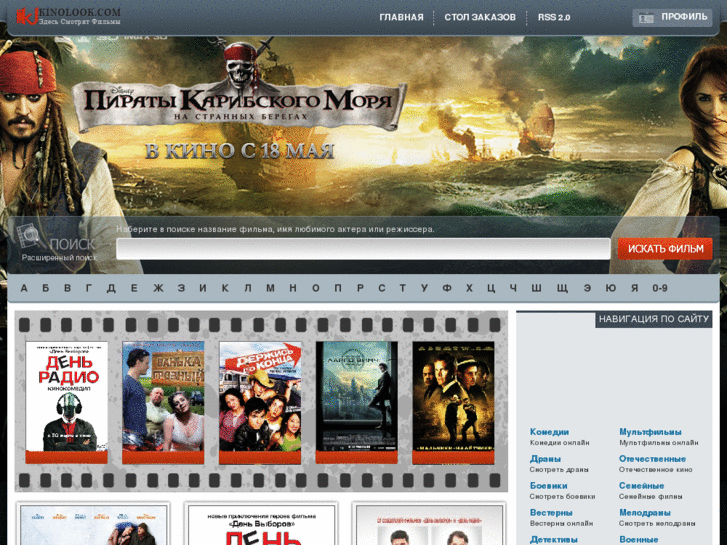This screenshot has height=545, width=727.
Task: Click the ИСКАТЬ ФИЛЬМ button
Action: point(665,249)
